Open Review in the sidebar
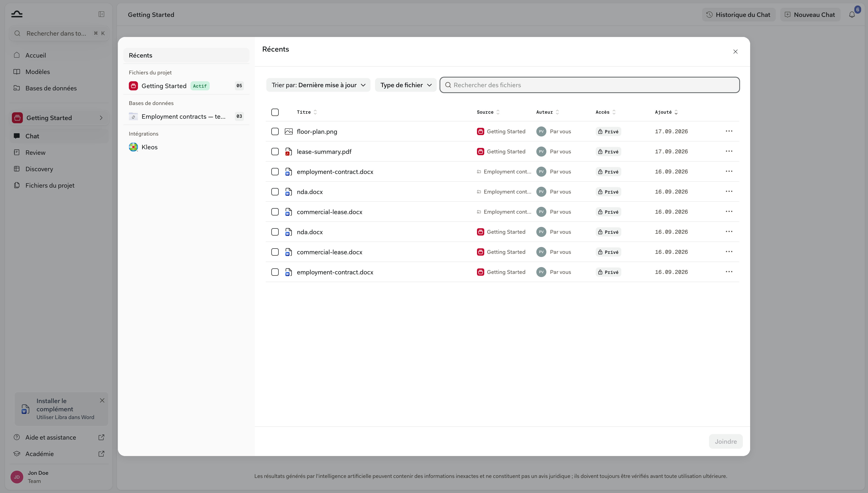This screenshot has width=868, height=493. click(x=59, y=152)
